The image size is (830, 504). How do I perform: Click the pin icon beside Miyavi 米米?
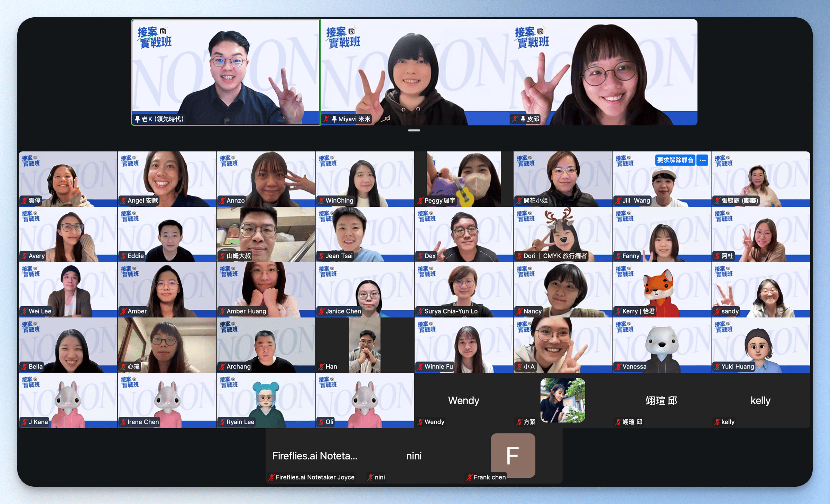coord(334,119)
